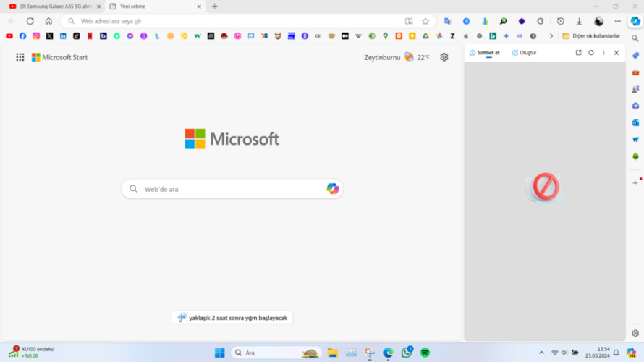
Task: Open the split screen icon in address bar
Action: tap(409, 22)
